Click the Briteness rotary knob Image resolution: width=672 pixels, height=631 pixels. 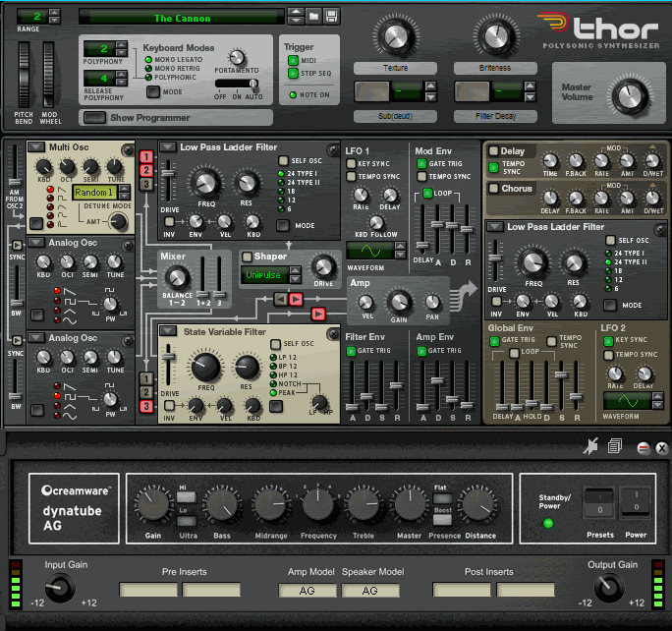496,36
